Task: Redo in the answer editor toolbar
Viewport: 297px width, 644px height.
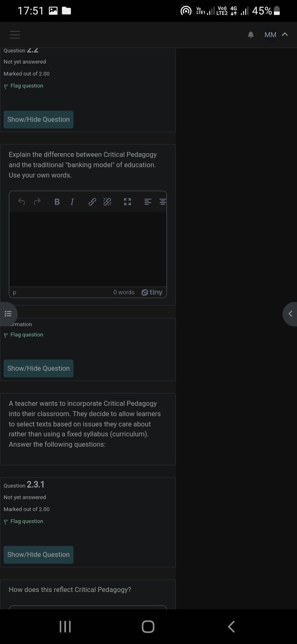Action: coord(37,201)
